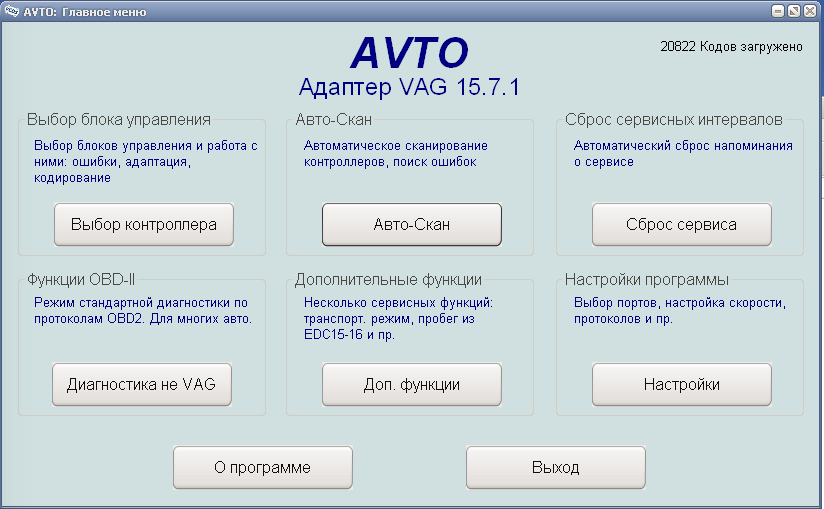
Task: Click the Выбор блока управления group title
Action: point(118,120)
